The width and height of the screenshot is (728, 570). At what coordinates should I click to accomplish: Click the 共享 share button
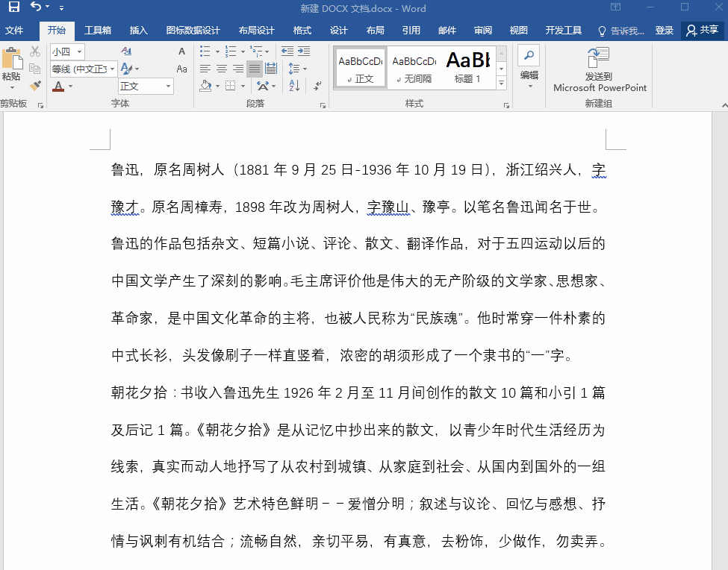pos(703,31)
